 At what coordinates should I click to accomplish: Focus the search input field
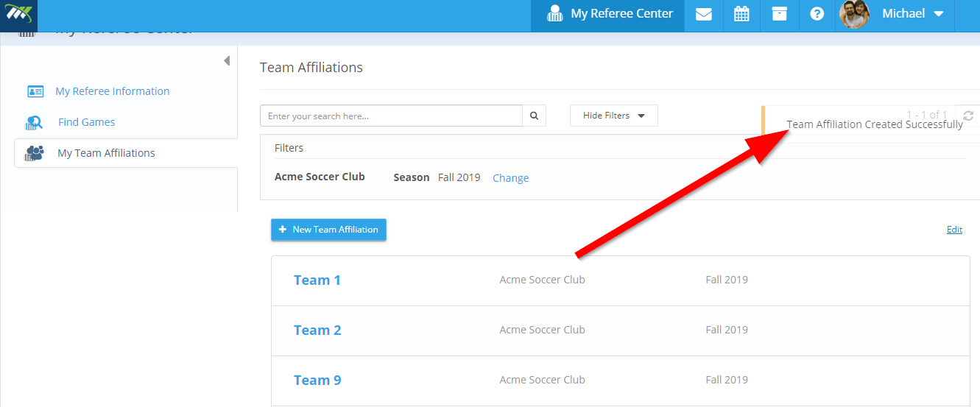(391, 116)
